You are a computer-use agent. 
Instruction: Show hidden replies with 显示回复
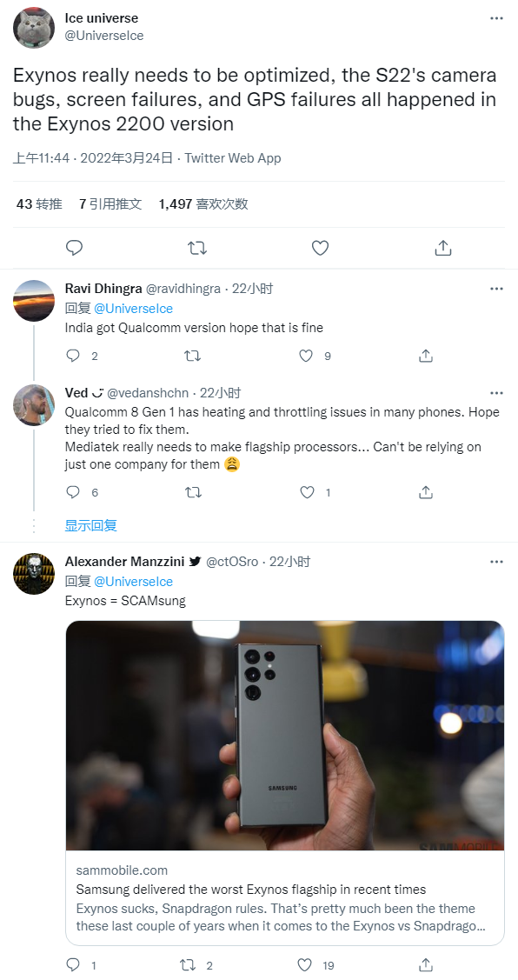tap(91, 525)
